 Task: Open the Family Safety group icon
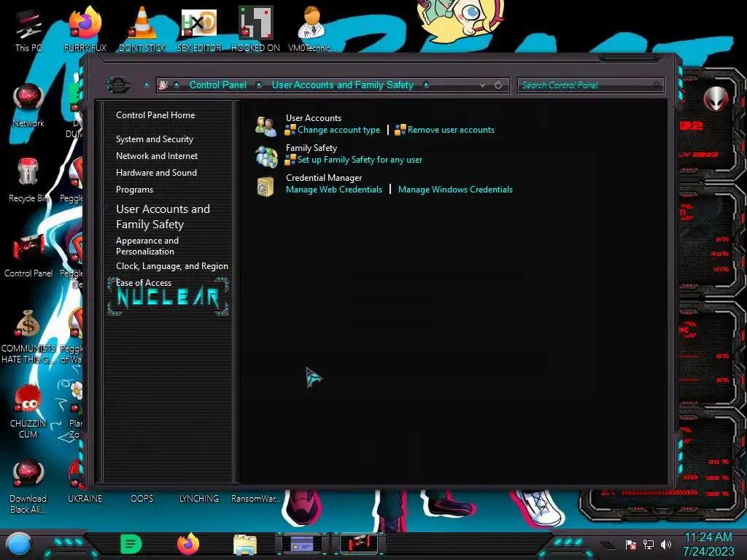coord(266,156)
